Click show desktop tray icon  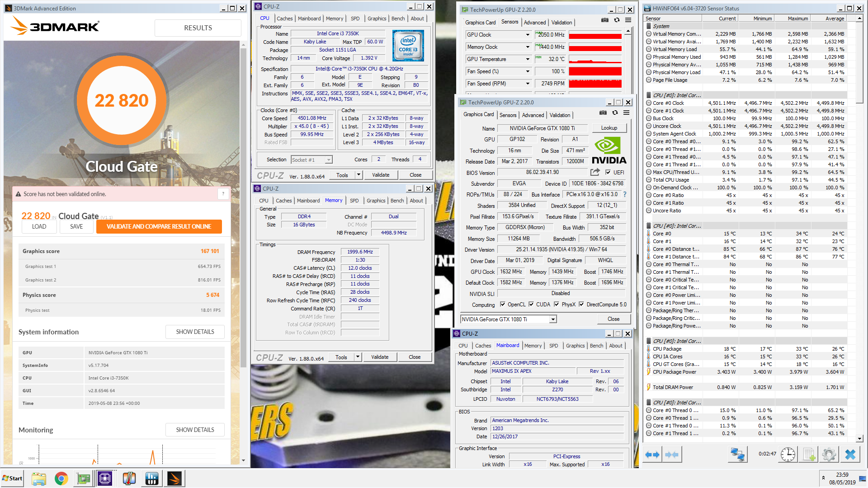pos(863,479)
